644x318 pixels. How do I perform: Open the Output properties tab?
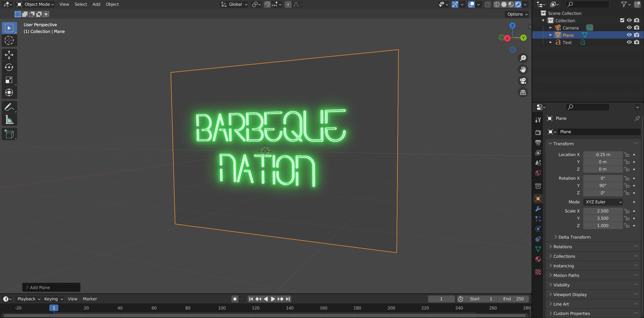tap(538, 143)
